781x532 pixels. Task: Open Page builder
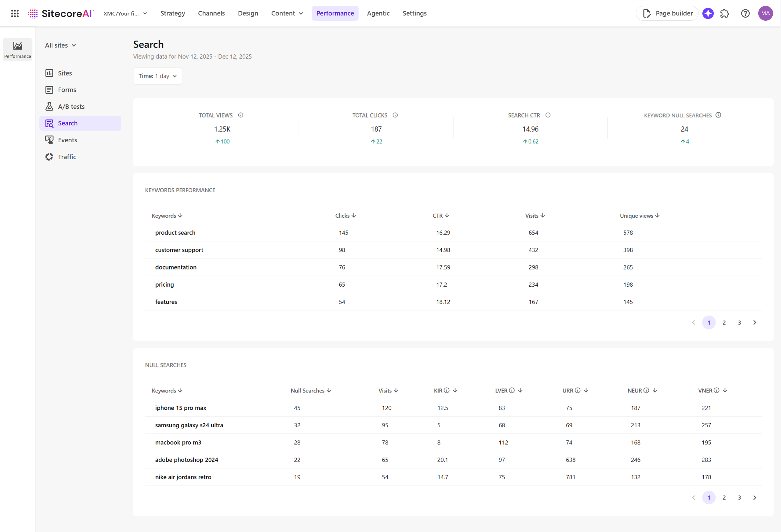click(667, 13)
